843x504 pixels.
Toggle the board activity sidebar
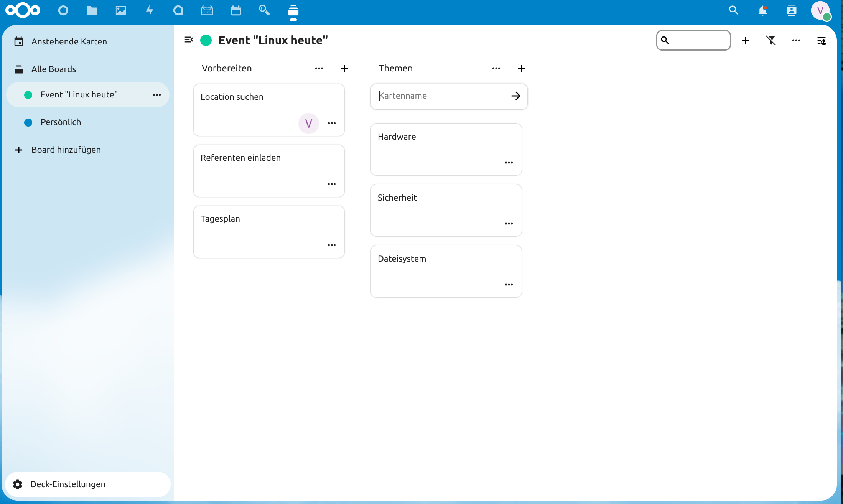822,40
